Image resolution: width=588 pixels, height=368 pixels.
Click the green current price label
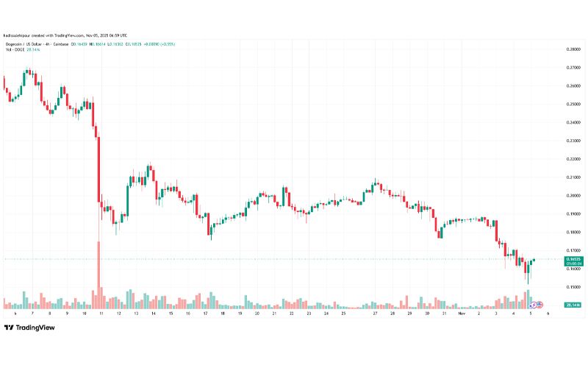(x=574, y=261)
